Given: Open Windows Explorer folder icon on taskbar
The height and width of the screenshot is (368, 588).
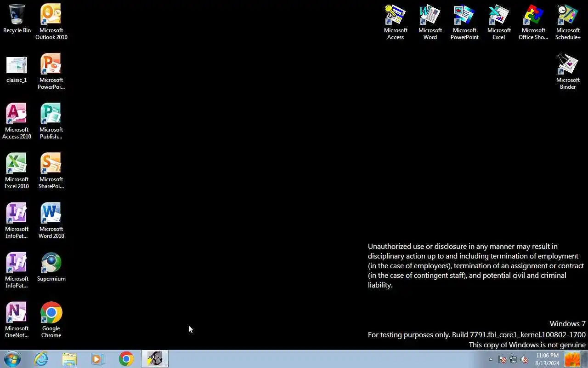Looking at the screenshot, I should click(69, 359).
